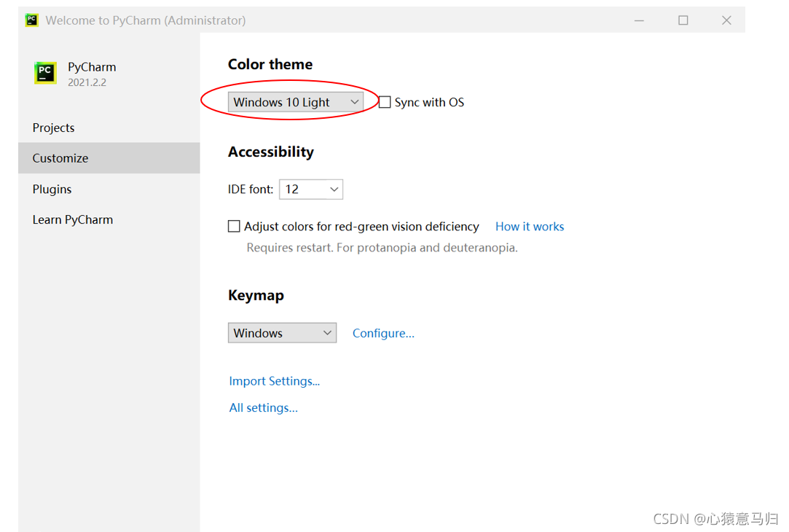Screen dimensions: 789x532
Task: Select the Customize section
Action: [x=109, y=158]
